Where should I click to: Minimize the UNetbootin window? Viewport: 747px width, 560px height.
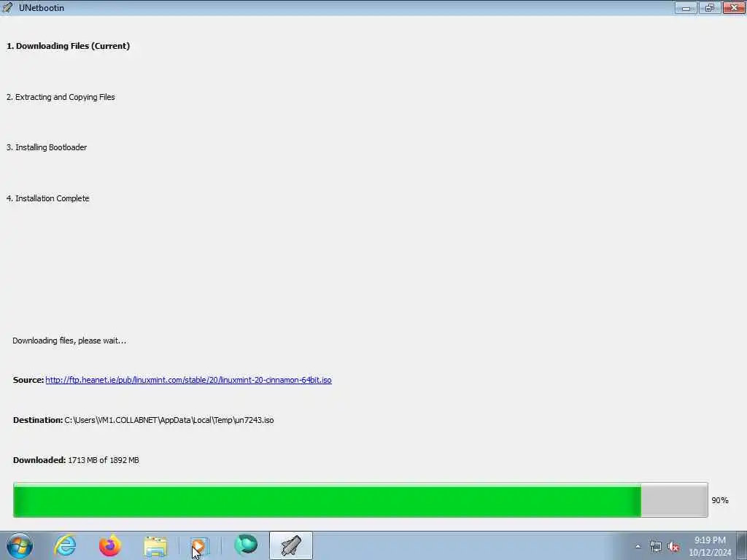point(686,7)
